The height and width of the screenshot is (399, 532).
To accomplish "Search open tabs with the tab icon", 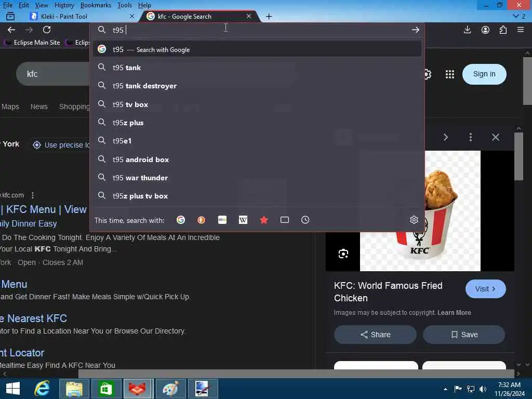I will click(x=285, y=220).
